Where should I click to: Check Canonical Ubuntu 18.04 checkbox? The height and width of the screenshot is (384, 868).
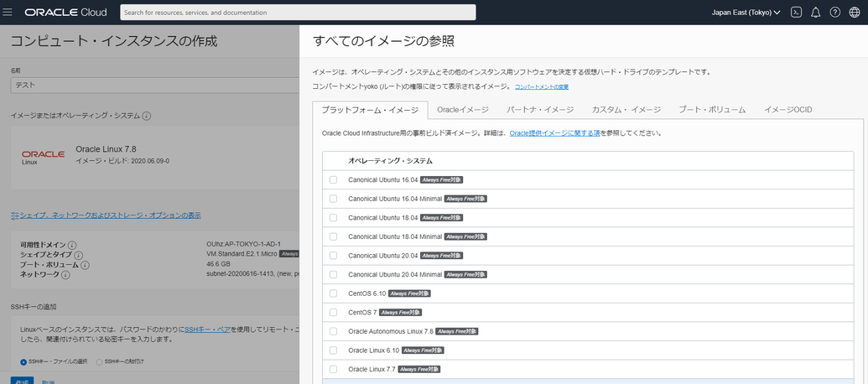coord(333,217)
